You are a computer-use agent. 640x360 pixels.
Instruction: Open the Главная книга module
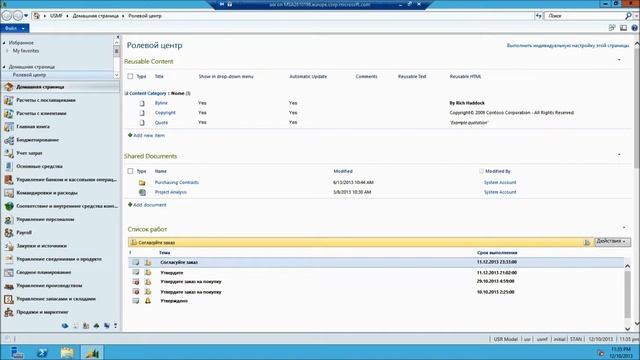coord(33,127)
